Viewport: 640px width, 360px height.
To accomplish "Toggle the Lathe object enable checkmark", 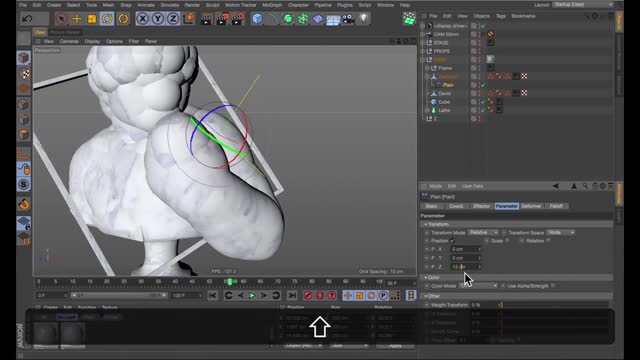I will point(483,110).
